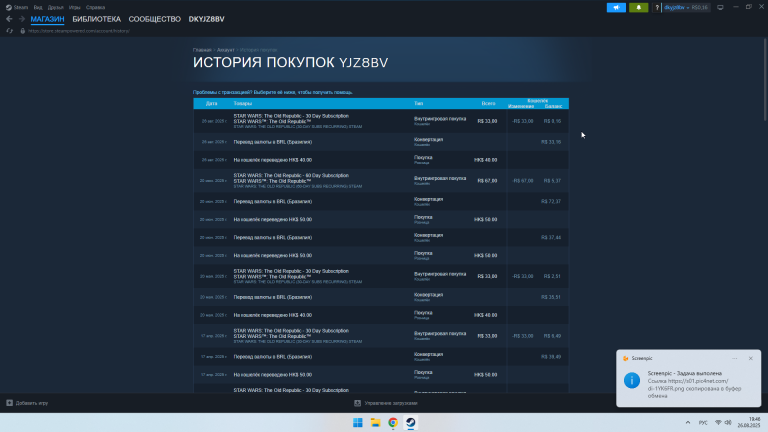Click the R$ 72,37 balance value
Image resolution: width=768 pixels, height=432 pixels.
[551, 201]
